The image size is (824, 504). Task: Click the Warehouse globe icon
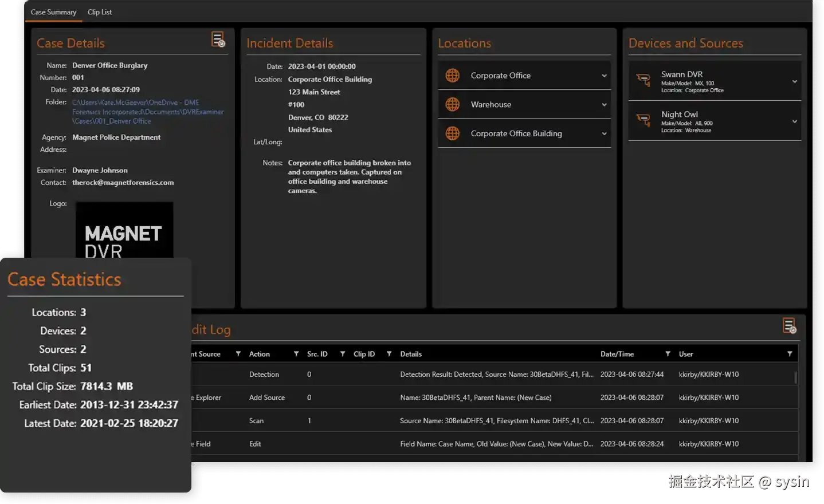coord(453,104)
